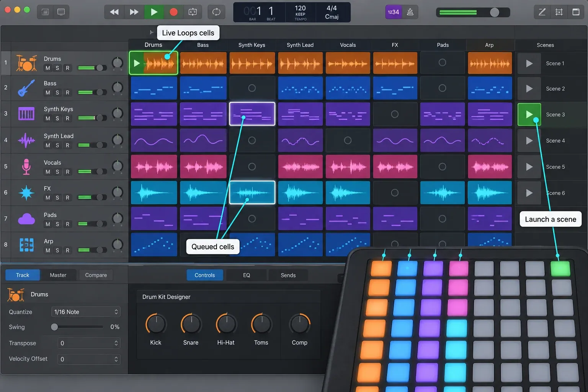Switch to the Master tab

58,275
